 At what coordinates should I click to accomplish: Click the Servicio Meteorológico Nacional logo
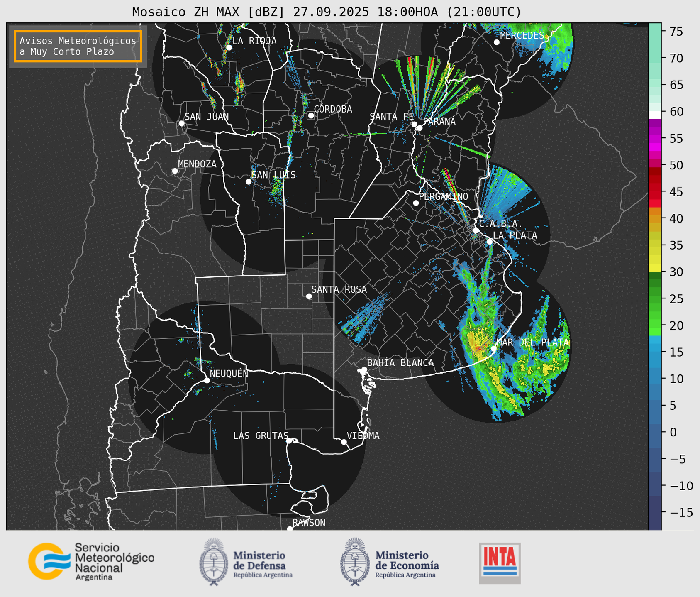click(x=91, y=561)
